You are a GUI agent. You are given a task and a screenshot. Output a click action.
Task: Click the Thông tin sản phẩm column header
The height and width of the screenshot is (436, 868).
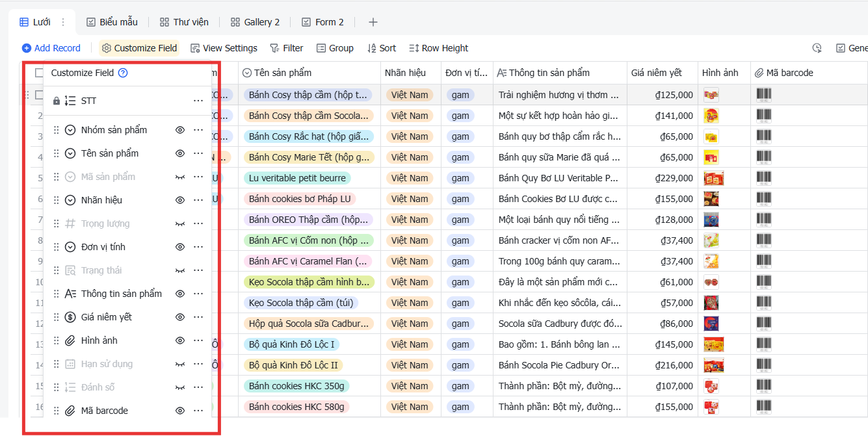tap(560, 73)
